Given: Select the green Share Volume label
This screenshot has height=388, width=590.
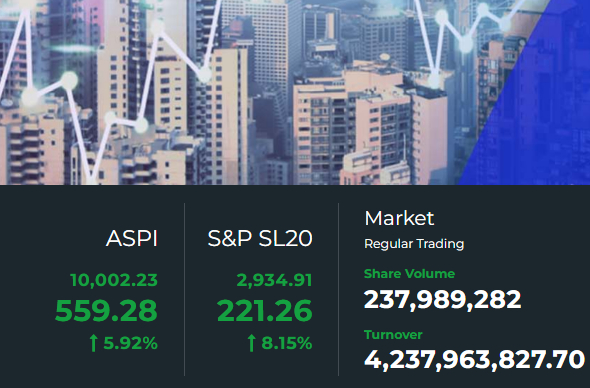Looking at the screenshot, I should coord(409,274).
